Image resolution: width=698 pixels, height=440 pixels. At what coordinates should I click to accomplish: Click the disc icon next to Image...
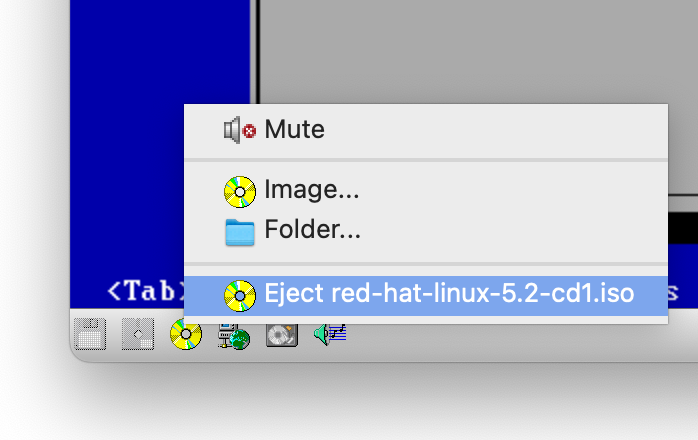click(240, 192)
